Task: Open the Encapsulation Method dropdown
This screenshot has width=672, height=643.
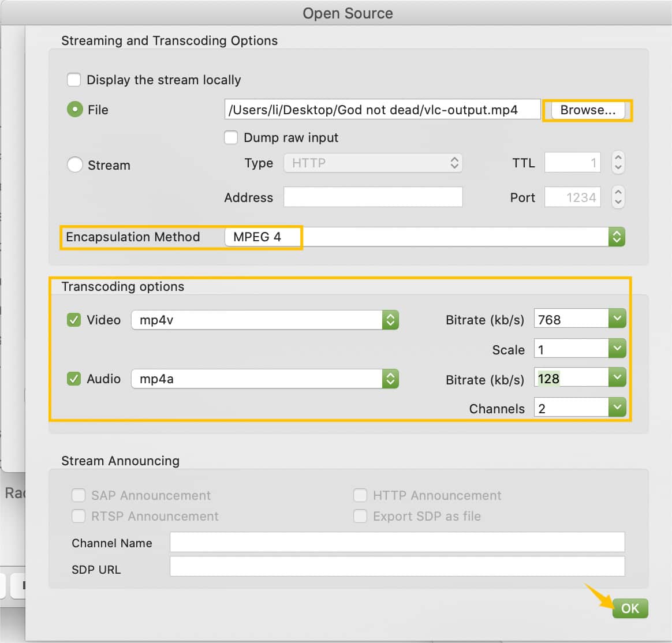Action: [x=617, y=237]
